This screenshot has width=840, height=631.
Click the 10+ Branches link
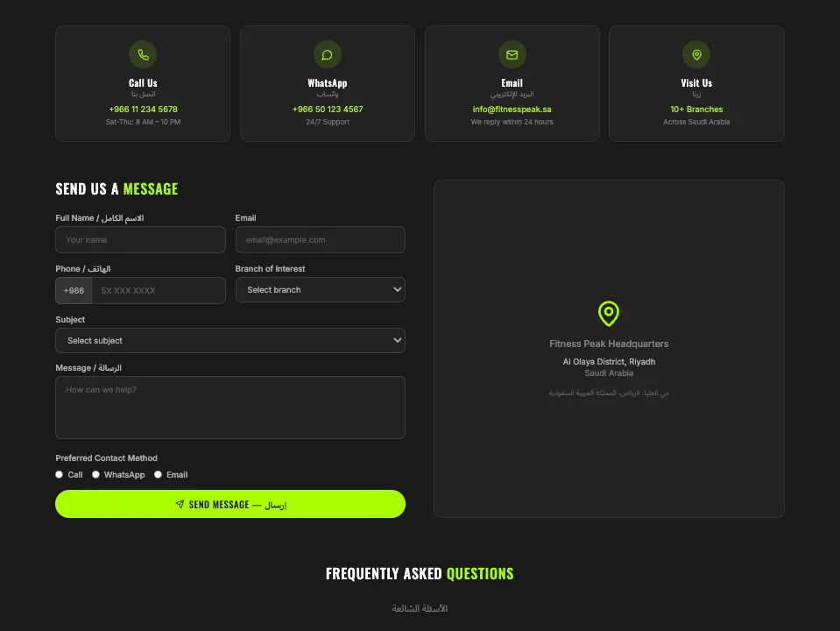(x=696, y=110)
